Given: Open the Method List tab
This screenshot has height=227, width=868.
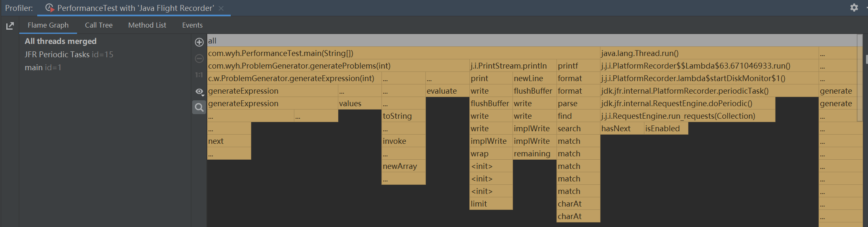Looking at the screenshot, I should pos(147,25).
